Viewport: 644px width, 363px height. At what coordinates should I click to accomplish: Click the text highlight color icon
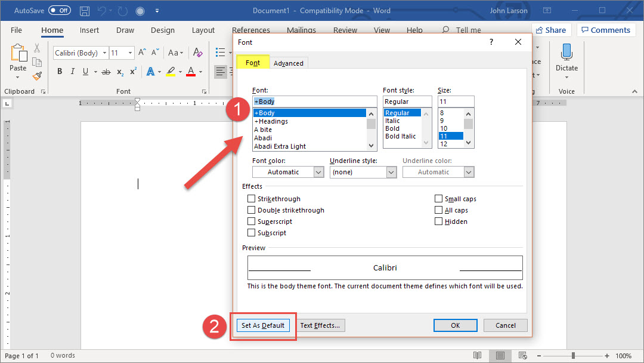tap(171, 72)
